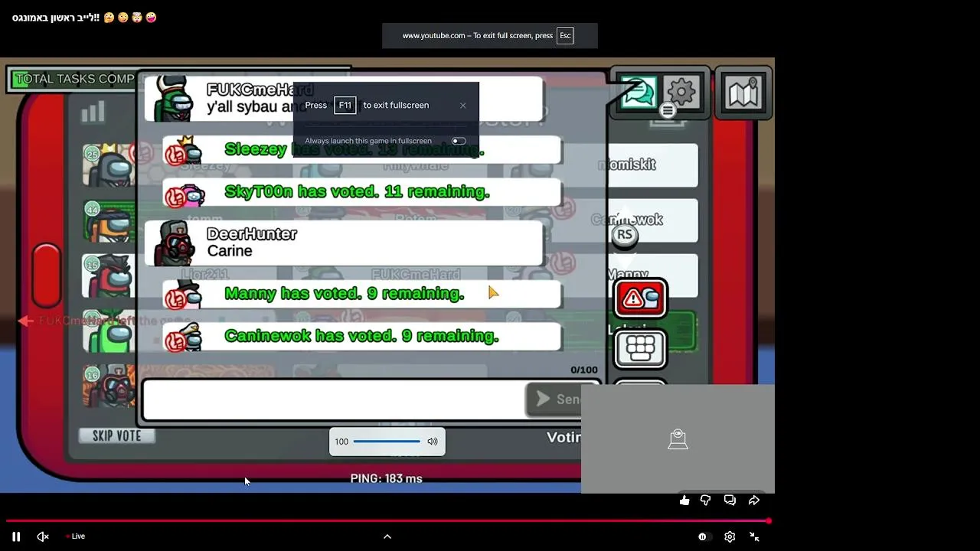980x551 pixels.
Task: Open Among Us settings gear
Action: tap(681, 91)
